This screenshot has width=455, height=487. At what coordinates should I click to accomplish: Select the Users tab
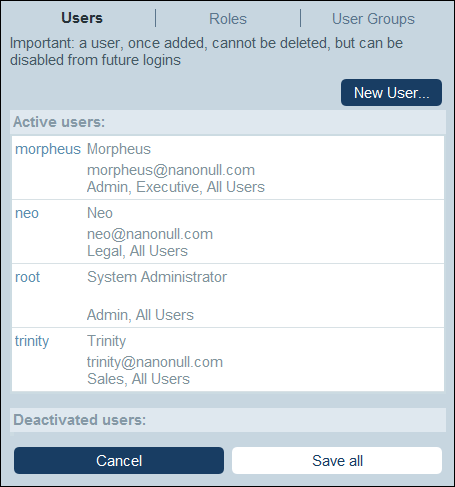[82, 18]
